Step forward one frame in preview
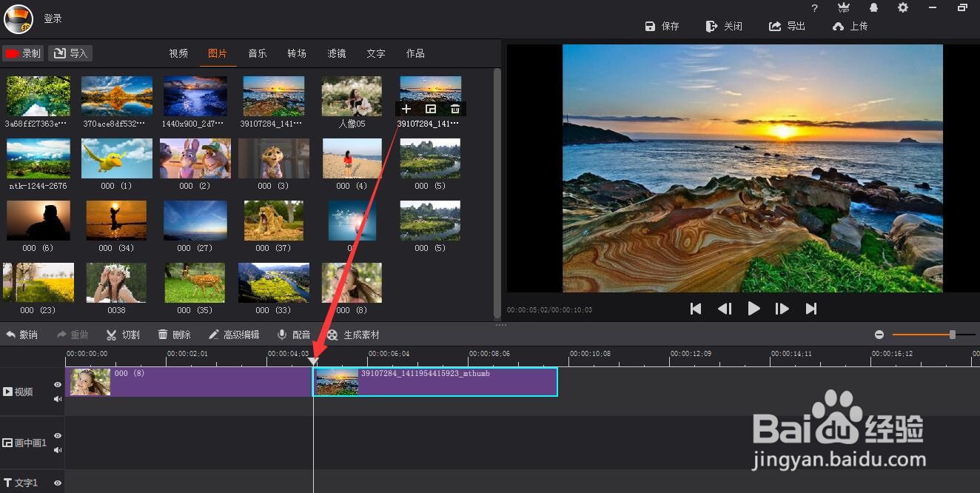 tap(782, 309)
